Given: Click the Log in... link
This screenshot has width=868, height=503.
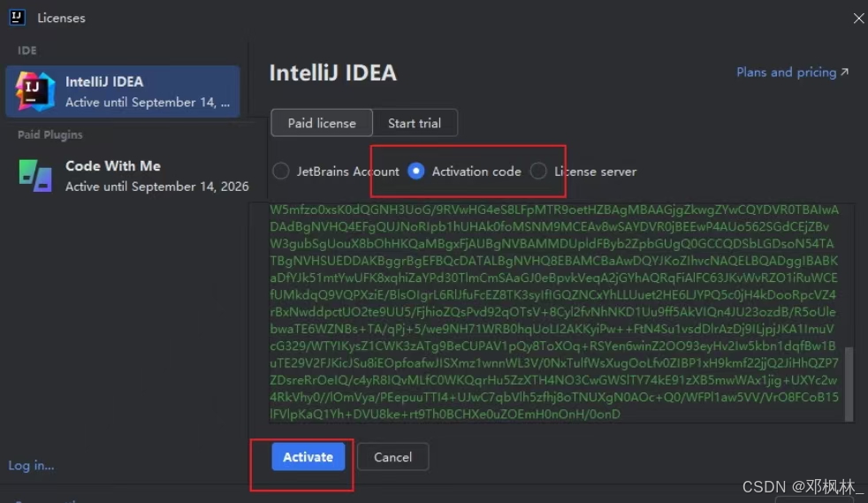Looking at the screenshot, I should click(31, 465).
